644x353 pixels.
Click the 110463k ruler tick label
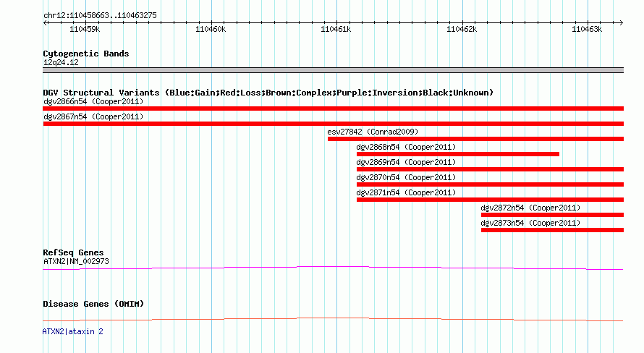pyautogui.click(x=587, y=29)
